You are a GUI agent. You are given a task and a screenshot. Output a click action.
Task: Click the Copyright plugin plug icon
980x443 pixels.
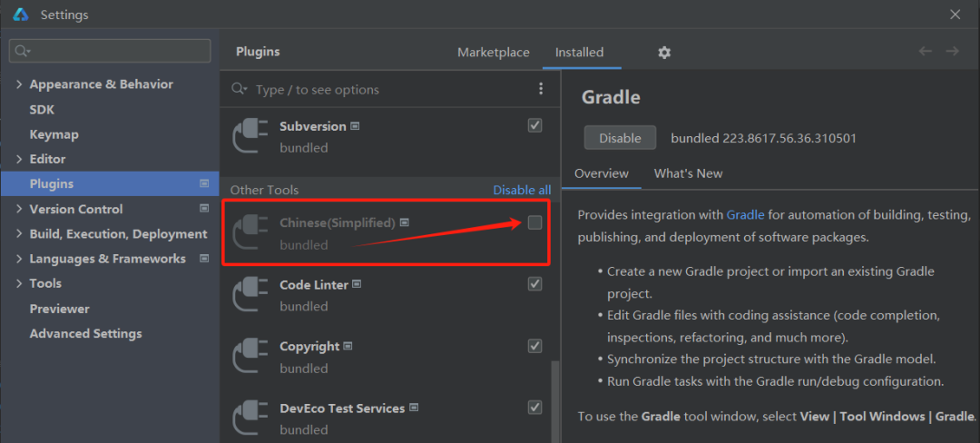250,356
